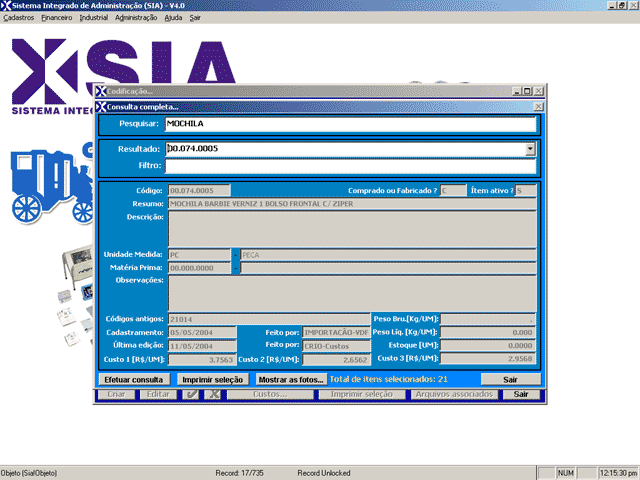Click into the Pesquisar search field
The width and height of the screenshot is (640, 480).
(337, 124)
